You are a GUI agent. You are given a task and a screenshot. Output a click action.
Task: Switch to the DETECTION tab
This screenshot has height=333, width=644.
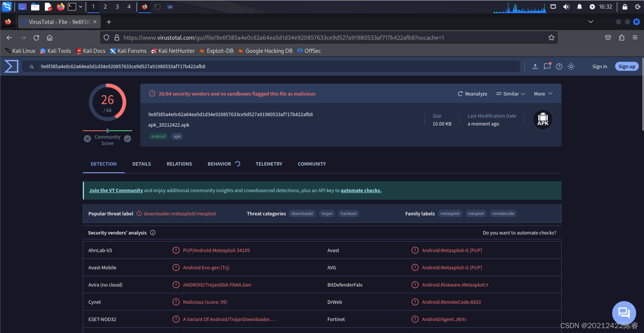click(103, 164)
